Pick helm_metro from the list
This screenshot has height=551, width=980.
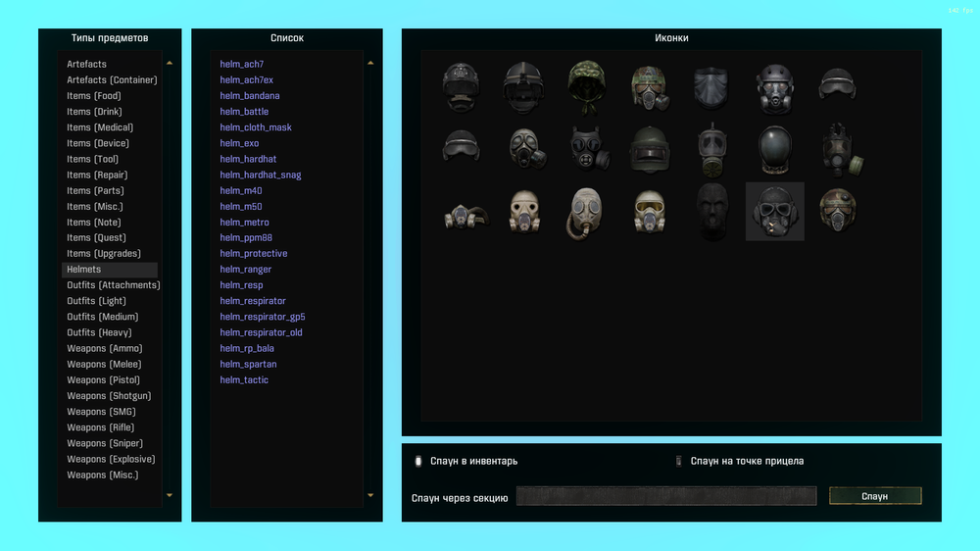point(244,222)
